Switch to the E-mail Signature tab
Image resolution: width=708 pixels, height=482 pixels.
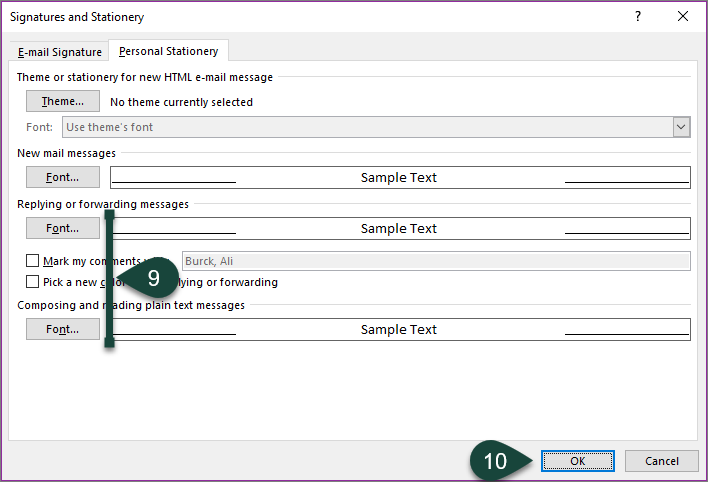pyautogui.click(x=60, y=52)
